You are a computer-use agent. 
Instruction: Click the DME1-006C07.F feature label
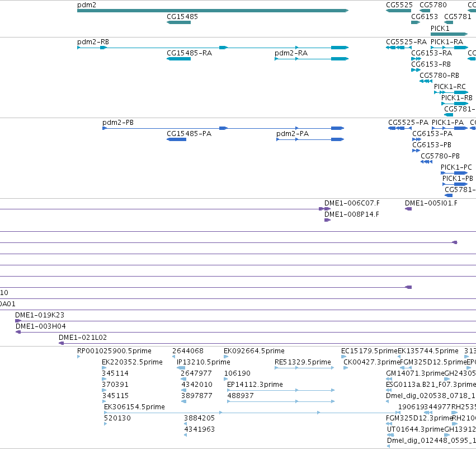point(352,203)
